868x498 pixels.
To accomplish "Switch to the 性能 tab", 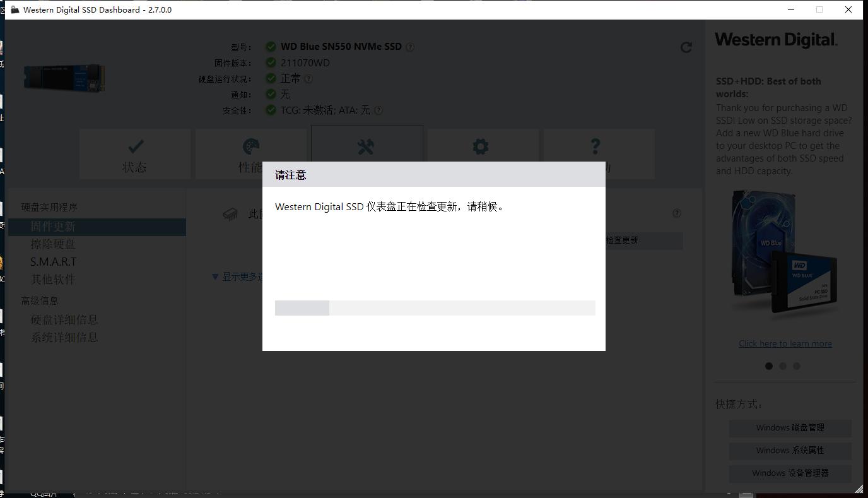I will (x=250, y=153).
